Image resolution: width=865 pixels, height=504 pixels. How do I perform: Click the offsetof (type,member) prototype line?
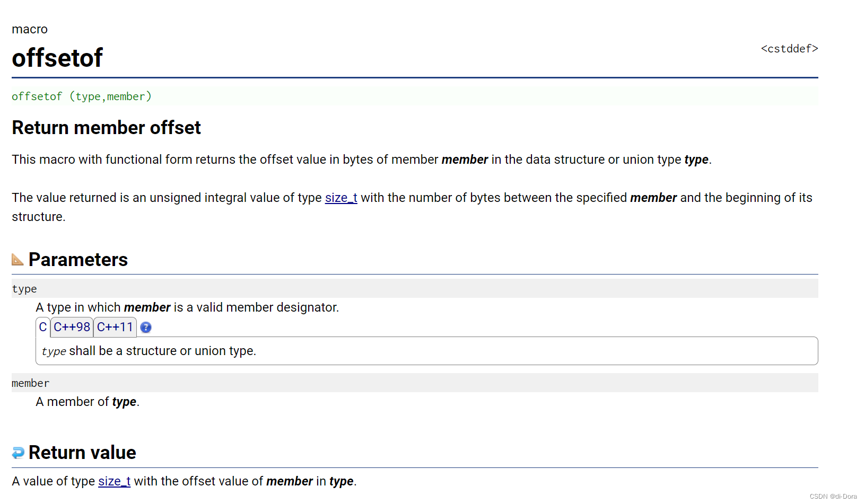click(x=82, y=96)
